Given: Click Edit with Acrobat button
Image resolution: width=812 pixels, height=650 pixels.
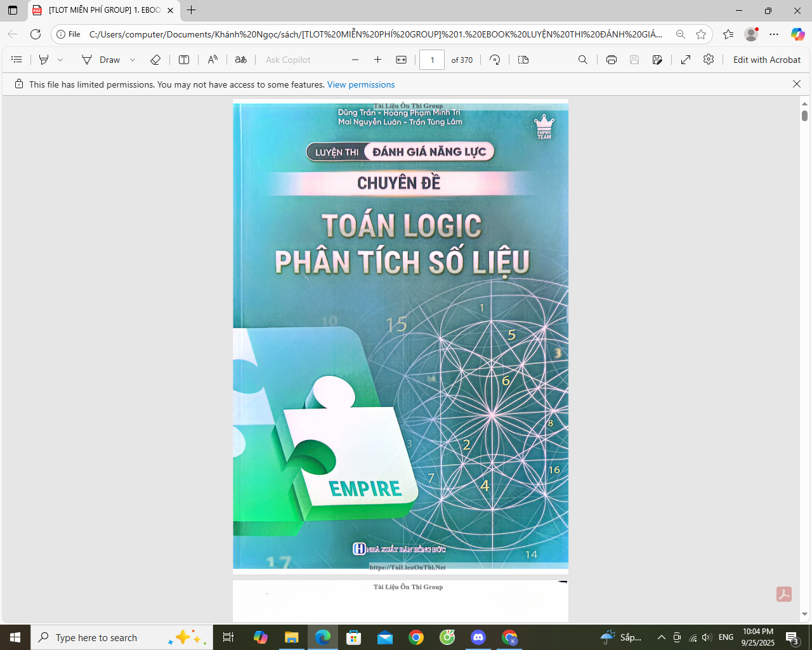Looking at the screenshot, I should pyautogui.click(x=766, y=60).
